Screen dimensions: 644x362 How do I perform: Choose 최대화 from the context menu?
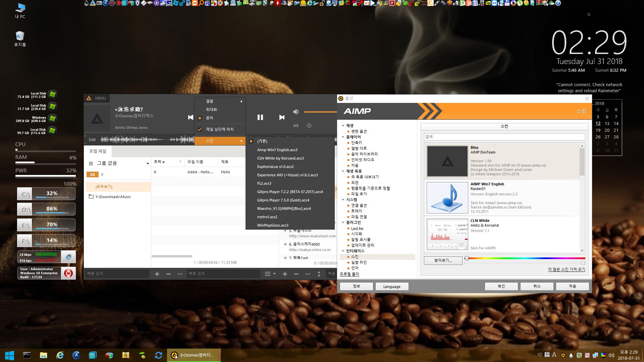pyautogui.click(x=220, y=110)
